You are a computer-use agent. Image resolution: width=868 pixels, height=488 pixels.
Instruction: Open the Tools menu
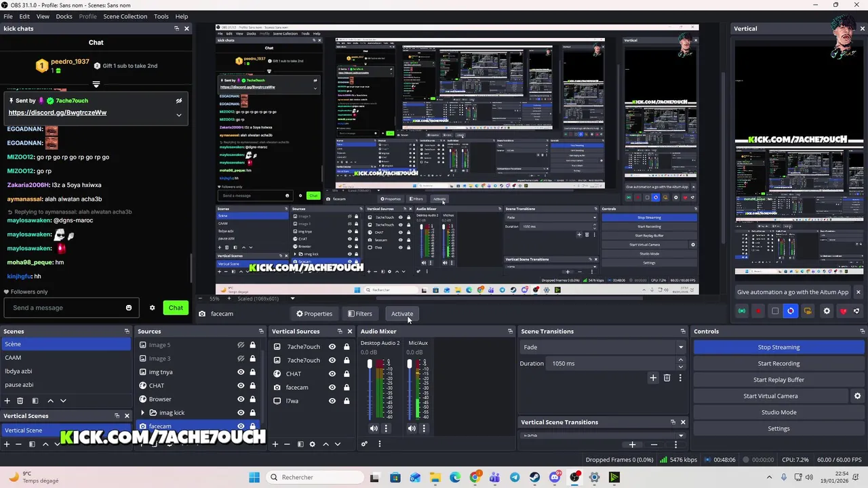click(161, 16)
